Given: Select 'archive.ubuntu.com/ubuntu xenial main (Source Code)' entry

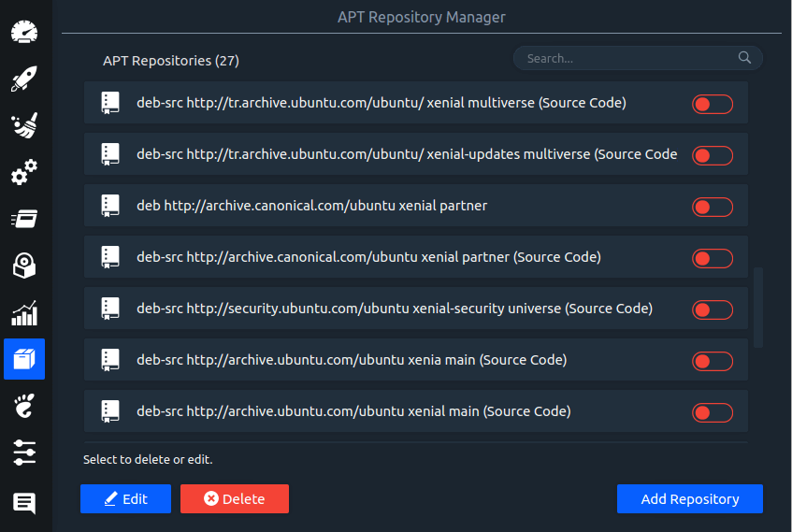Looking at the screenshot, I should coord(416,411).
